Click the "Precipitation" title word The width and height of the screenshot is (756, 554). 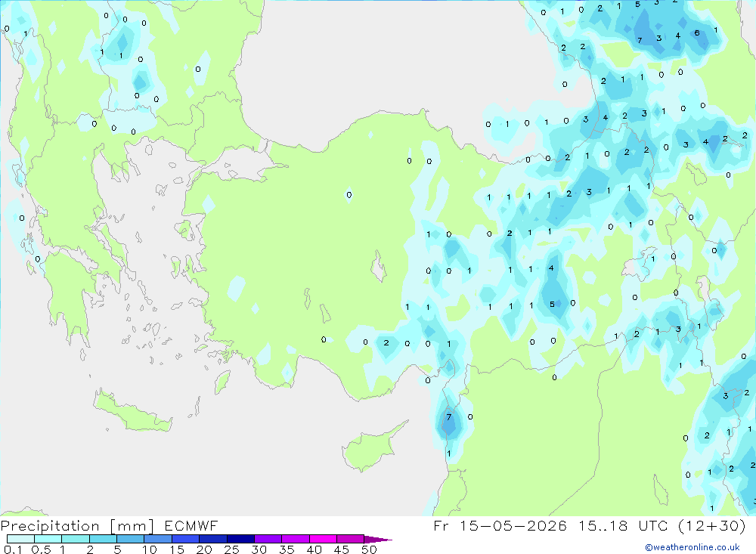pyautogui.click(x=50, y=526)
